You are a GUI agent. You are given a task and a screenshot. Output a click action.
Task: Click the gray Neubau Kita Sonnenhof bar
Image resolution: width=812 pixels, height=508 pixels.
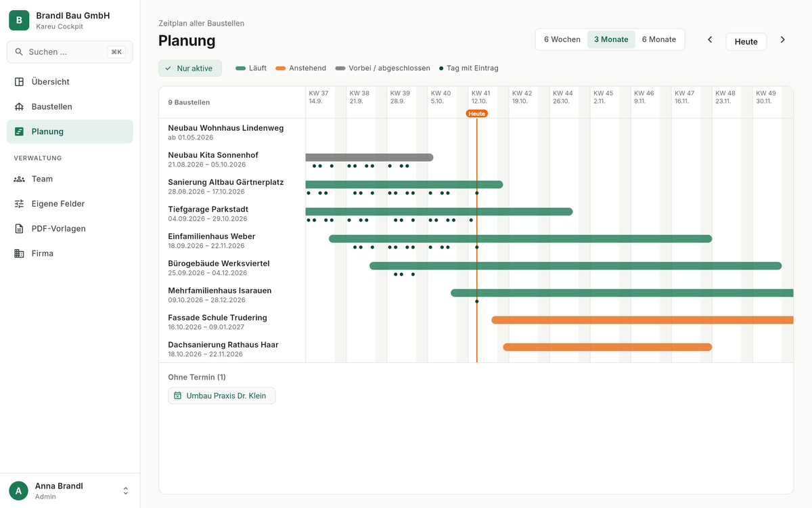point(369,157)
